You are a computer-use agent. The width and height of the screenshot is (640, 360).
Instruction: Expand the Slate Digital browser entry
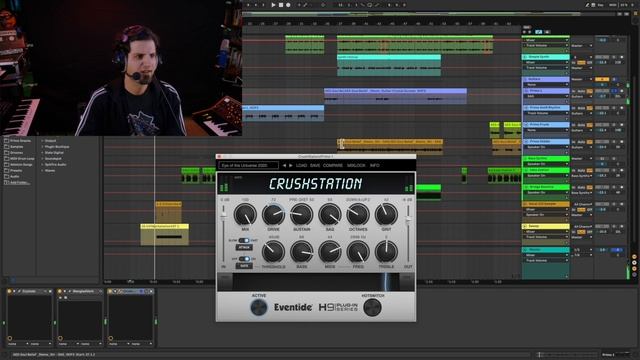click(x=42, y=153)
